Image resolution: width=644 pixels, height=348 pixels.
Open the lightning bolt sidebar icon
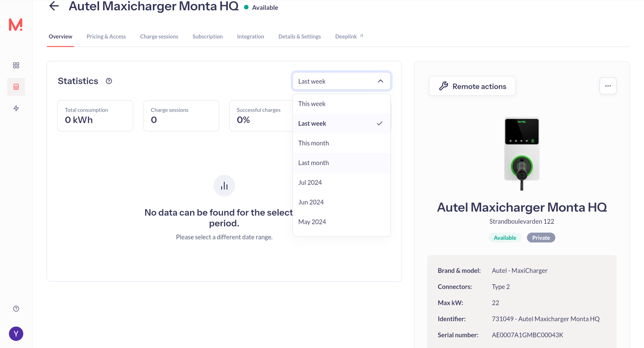(16, 108)
